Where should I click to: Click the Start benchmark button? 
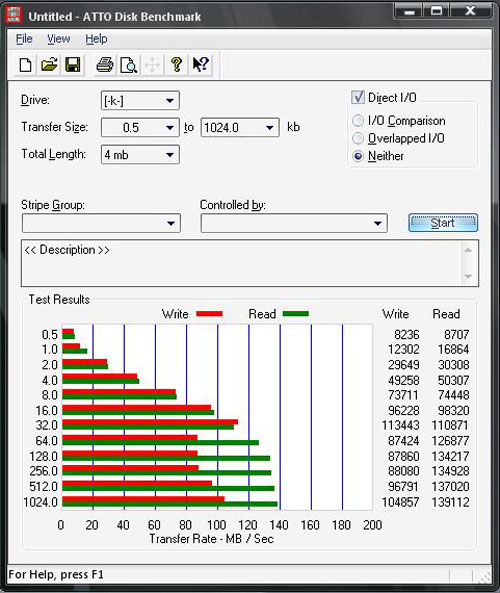point(443,223)
